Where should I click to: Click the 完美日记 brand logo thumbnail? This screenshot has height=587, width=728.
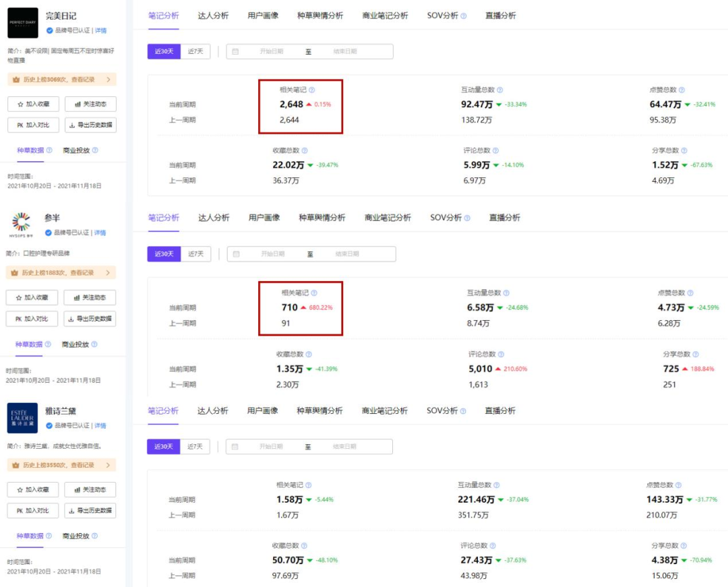(23, 23)
